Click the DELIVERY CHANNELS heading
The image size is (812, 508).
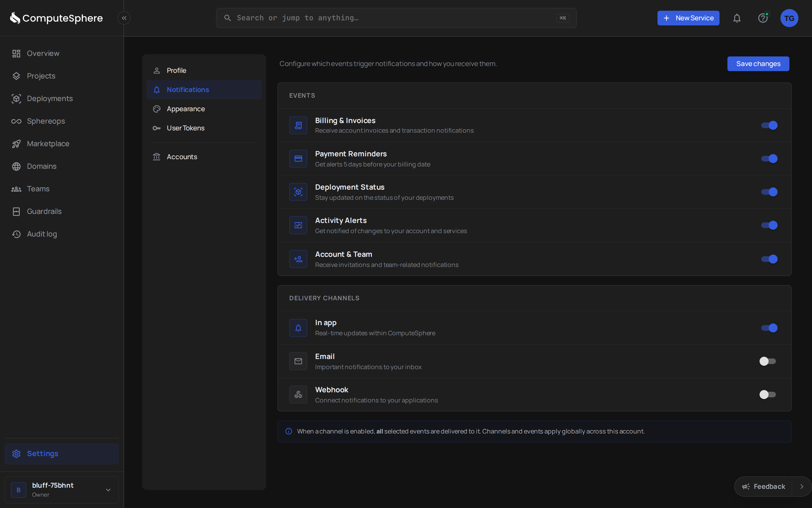coord(324,298)
